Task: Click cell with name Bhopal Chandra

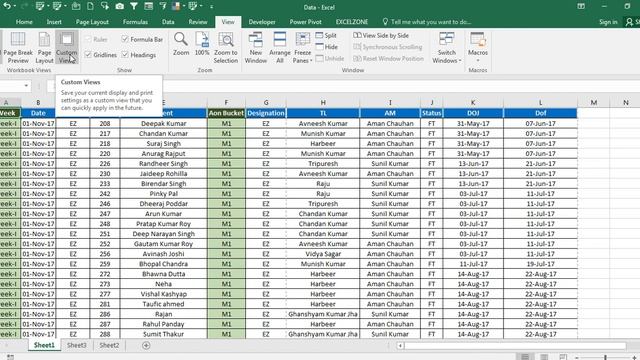Action: coord(163,264)
